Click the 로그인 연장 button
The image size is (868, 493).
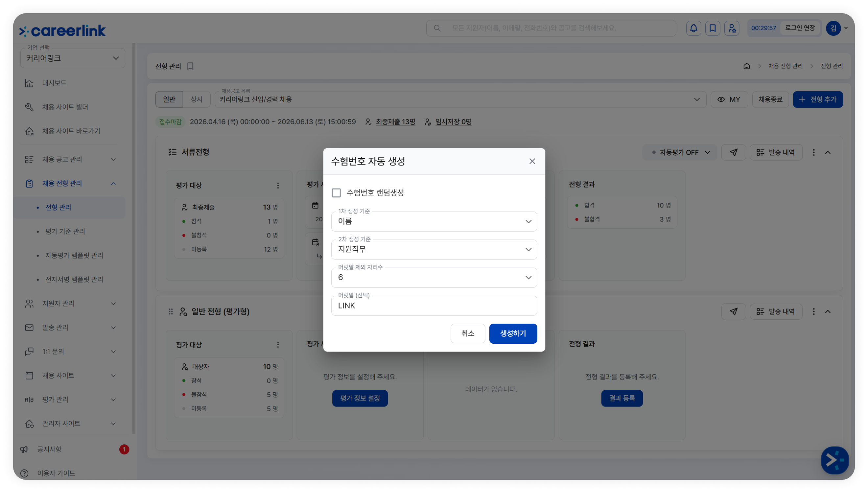pyautogui.click(x=800, y=28)
